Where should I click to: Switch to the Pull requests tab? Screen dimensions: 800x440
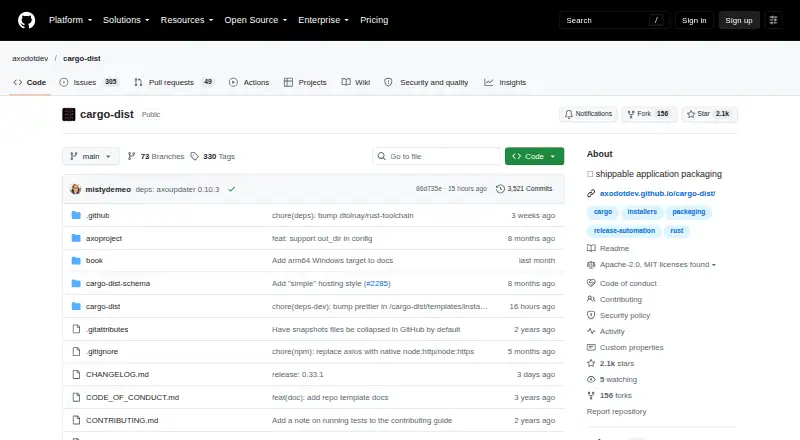(x=173, y=82)
